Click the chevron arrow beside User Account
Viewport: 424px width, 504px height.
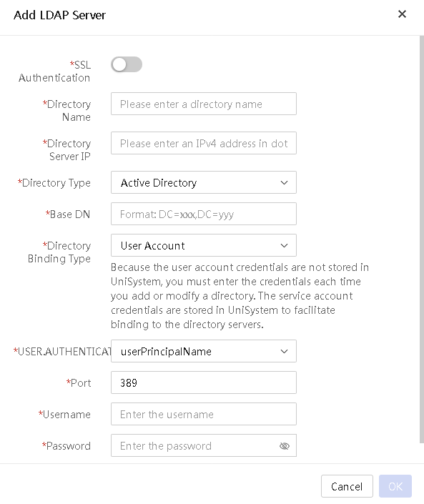pos(284,246)
